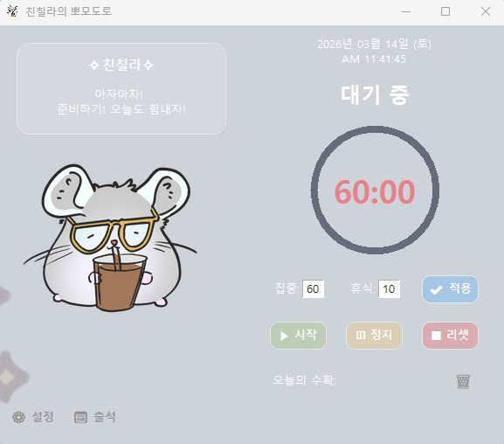This screenshot has height=444, width=504.
Task: Pause the timer using the 정지 button
Action: [374, 336]
